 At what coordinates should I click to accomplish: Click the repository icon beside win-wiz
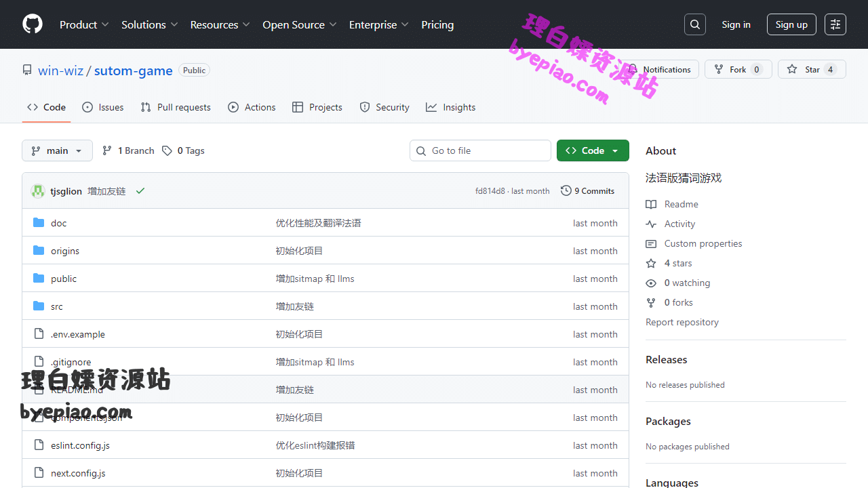click(27, 70)
